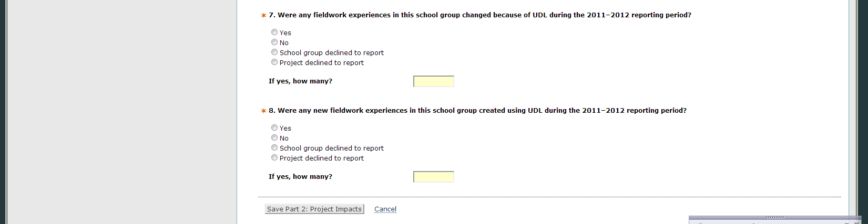Click the Cancel link

(385, 209)
